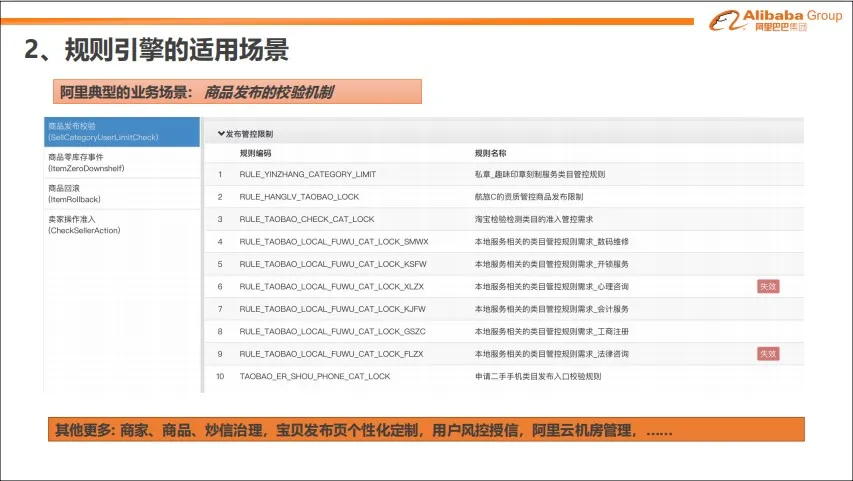This screenshot has width=853, height=481.
Task: Click the 失效 badge on row 6
Action: (767, 286)
